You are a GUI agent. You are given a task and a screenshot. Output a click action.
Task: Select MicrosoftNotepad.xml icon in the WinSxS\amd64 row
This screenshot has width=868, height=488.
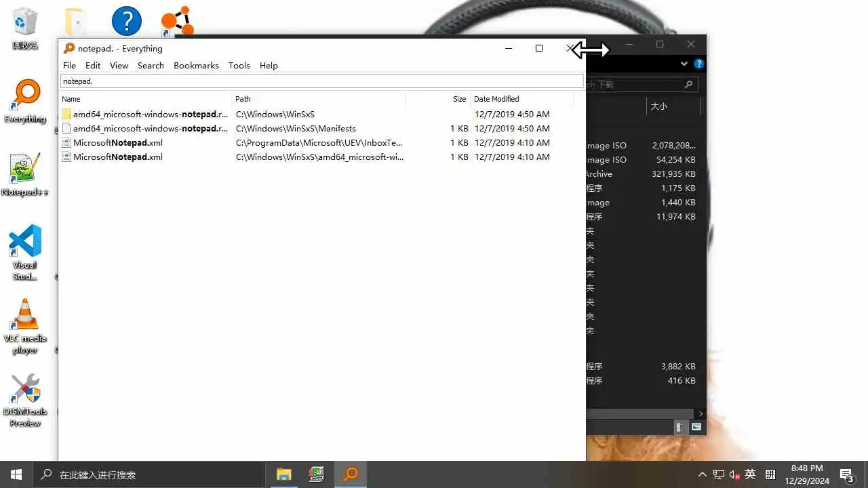66,157
